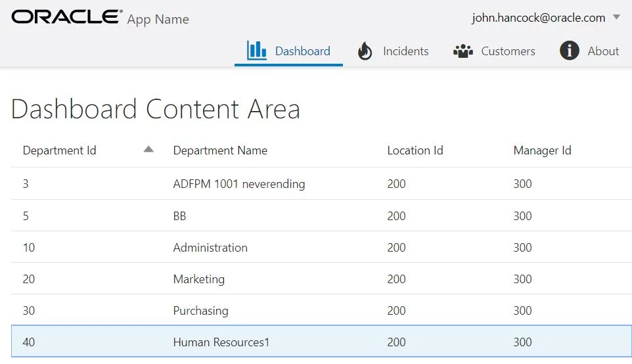Click Location Id 200 in Marketing row
The height and width of the screenshot is (364, 632).
(x=397, y=279)
